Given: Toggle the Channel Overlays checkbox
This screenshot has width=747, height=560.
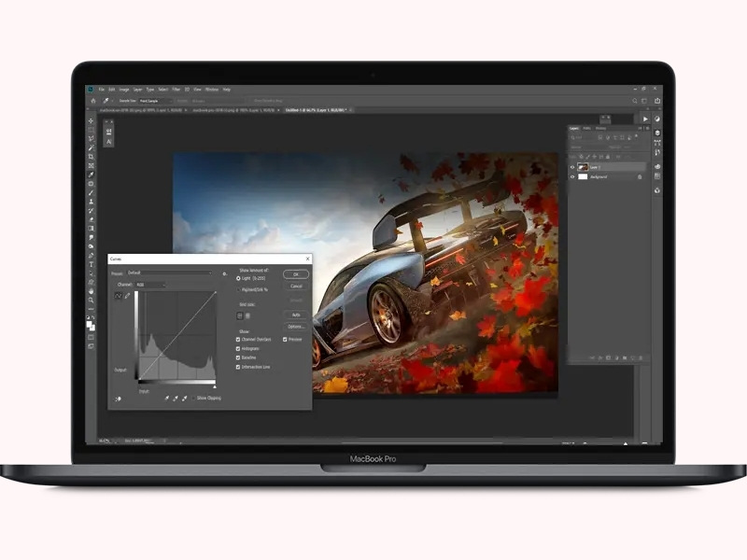Looking at the screenshot, I should coord(238,340).
